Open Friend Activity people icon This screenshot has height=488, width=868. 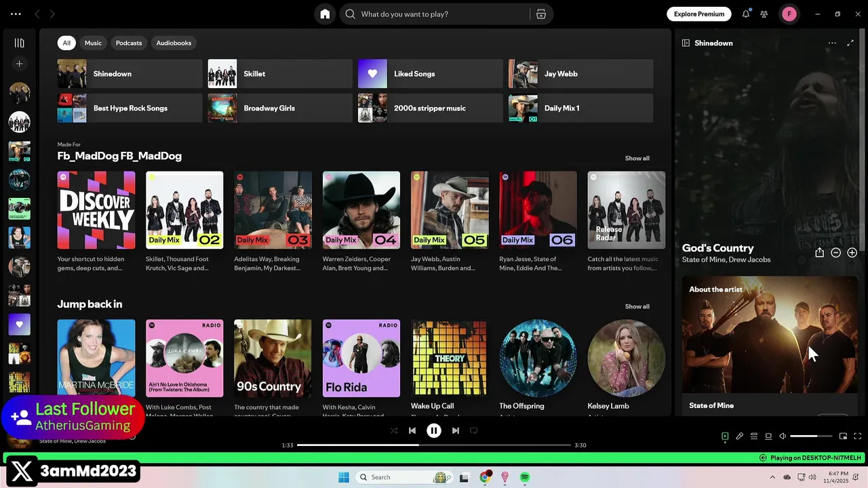[x=764, y=14]
